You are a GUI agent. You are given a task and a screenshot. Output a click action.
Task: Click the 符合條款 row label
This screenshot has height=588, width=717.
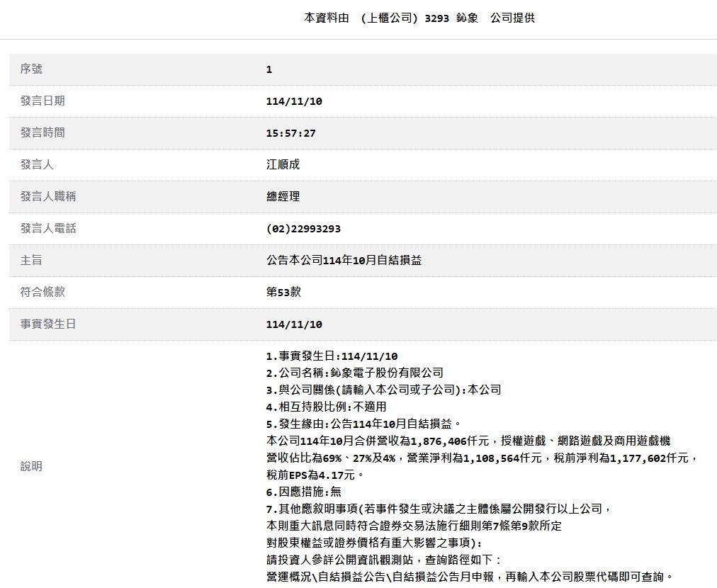43,292
